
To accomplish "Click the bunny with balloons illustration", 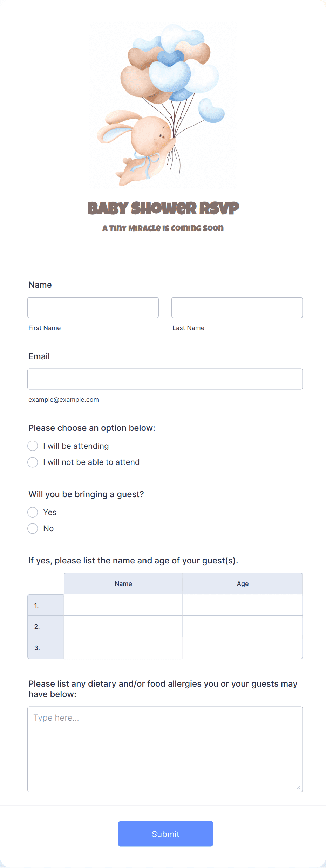I will [x=162, y=105].
